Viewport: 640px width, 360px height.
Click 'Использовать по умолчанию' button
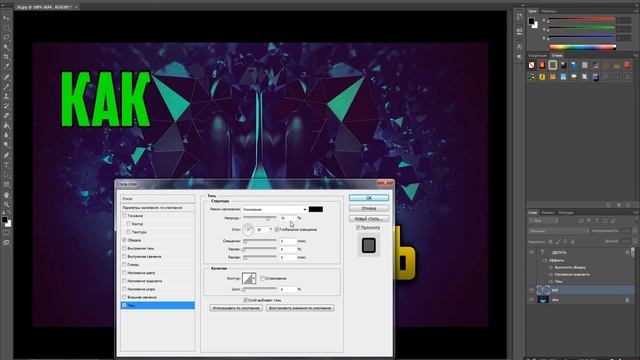pos(236,308)
